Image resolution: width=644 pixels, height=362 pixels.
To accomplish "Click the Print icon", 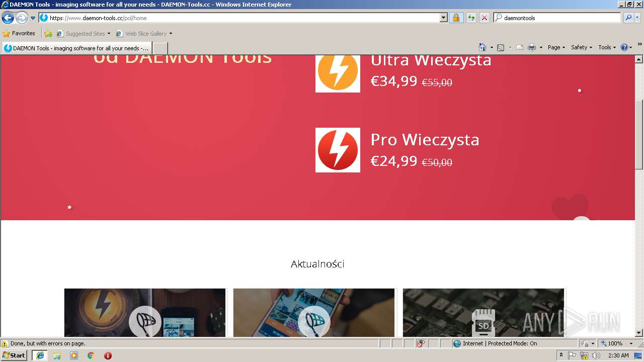I will 531,47.
